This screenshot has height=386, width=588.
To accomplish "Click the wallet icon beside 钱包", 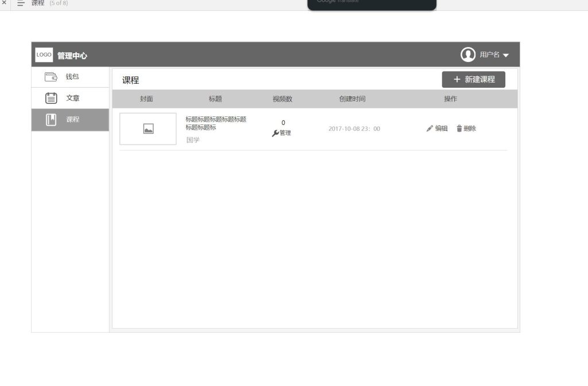I will (50, 76).
